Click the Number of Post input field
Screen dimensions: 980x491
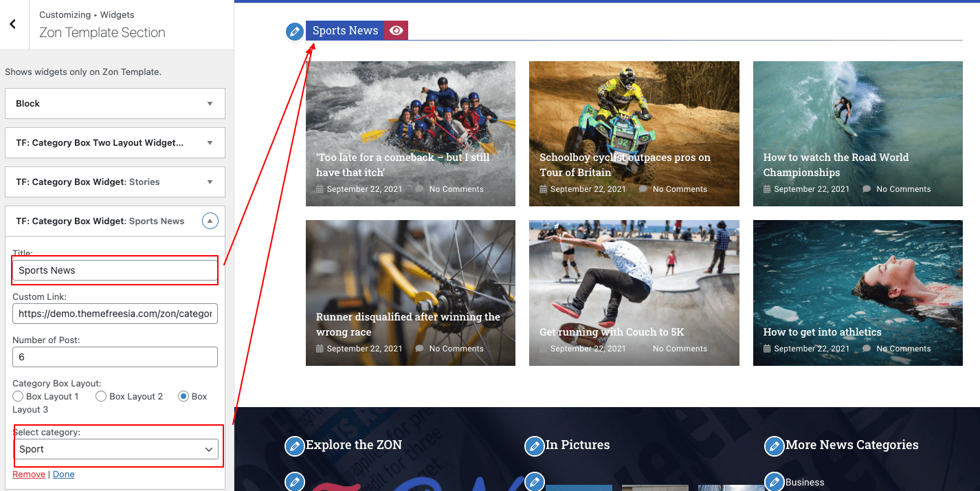115,357
